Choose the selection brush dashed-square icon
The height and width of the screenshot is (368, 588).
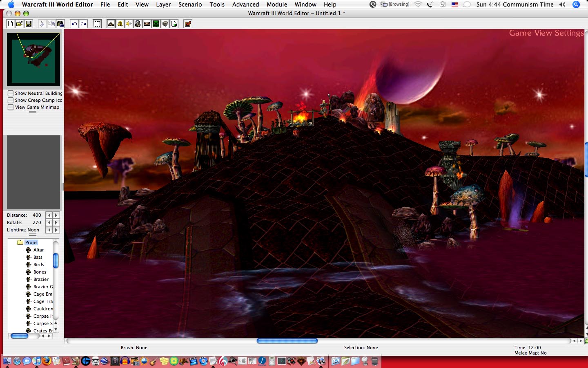click(97, 24)
